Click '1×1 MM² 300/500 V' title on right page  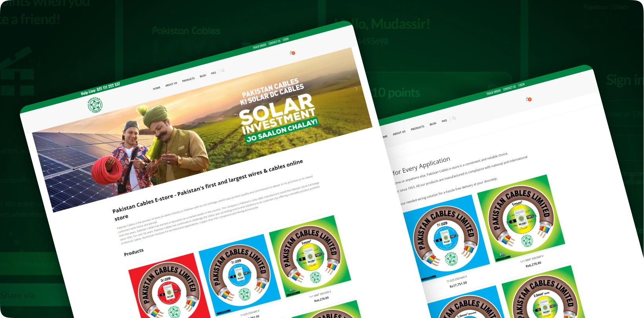coord(532,259)
